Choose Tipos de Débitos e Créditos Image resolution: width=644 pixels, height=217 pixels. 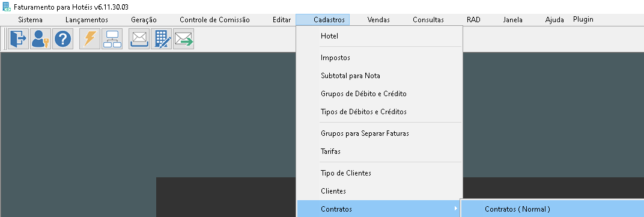[x=380, y=112]
